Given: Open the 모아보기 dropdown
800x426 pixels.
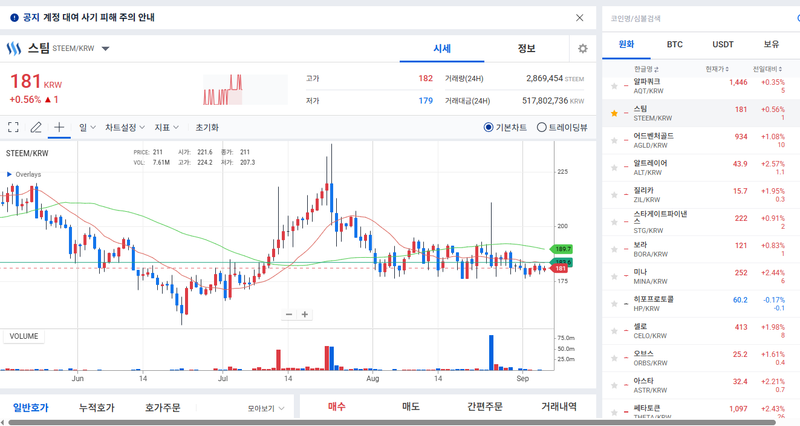Looking at the screenshot, I should 266,409.
